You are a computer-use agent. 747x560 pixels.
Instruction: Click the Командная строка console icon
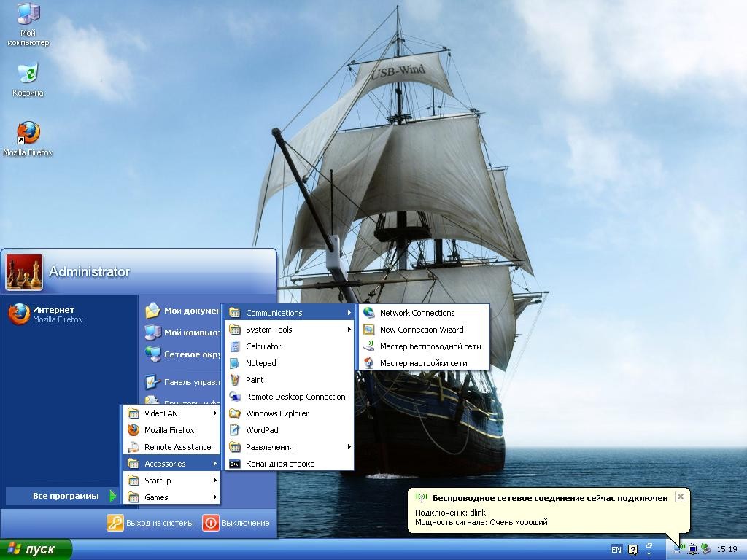click(x=235, y=464)
